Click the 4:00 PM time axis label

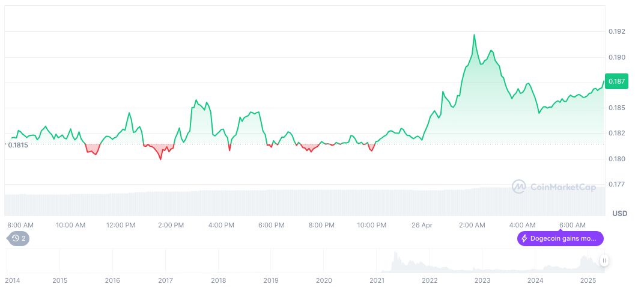(221, 225)
